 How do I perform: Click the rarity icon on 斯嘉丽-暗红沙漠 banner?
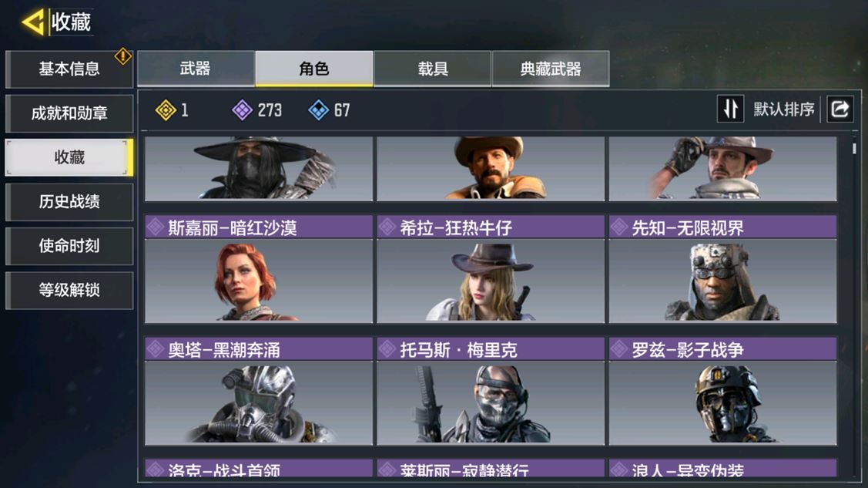coord(156,227)
